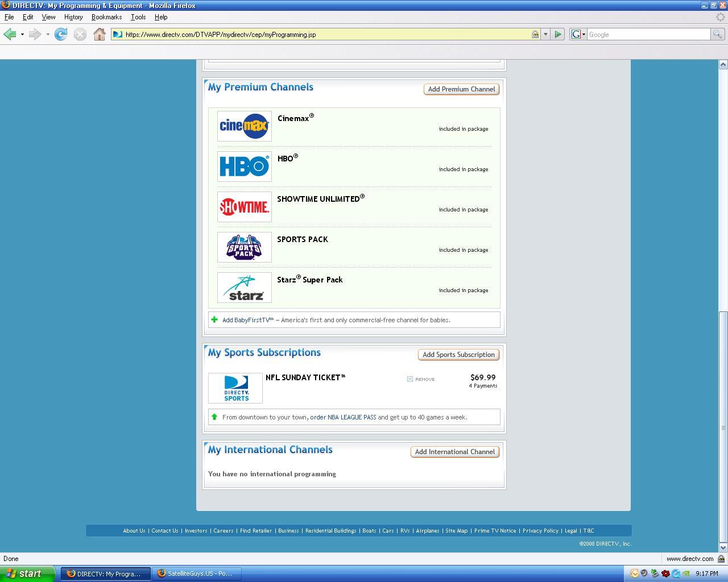Image resolution: width=728 pixels, height=582 pixels.
Task: Open the Site Map footer link
Action: [x=457, y=531]
